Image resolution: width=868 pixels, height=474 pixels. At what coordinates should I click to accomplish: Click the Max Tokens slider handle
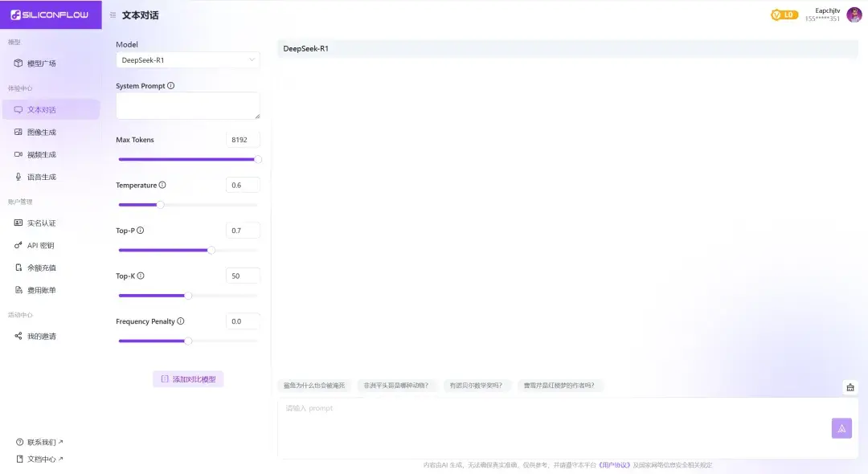[x=258, y=159]
